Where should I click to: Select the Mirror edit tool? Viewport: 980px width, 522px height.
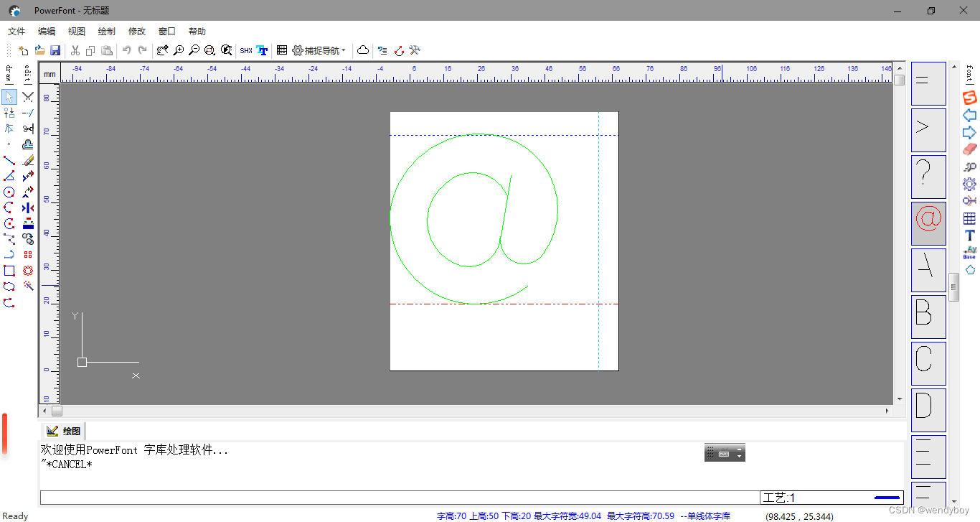(x=28, y=208)
